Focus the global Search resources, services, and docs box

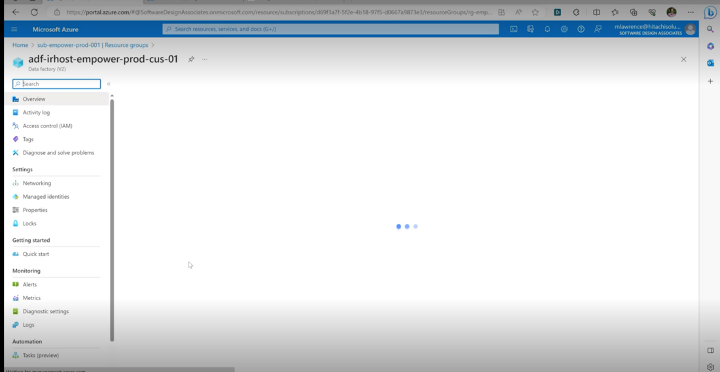click(x=331, y=29)
